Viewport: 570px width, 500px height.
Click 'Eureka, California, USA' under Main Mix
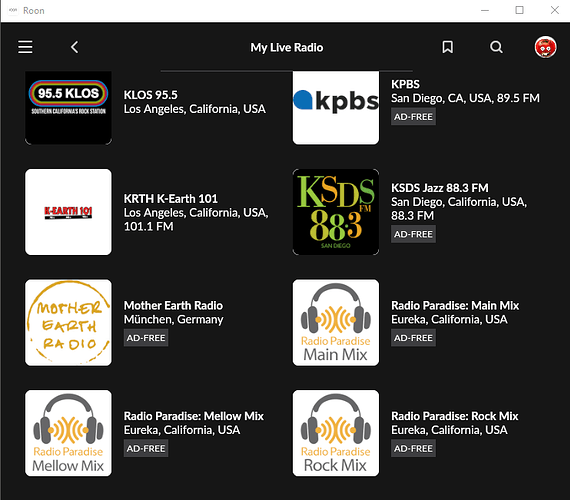click(x=449, y=320)
